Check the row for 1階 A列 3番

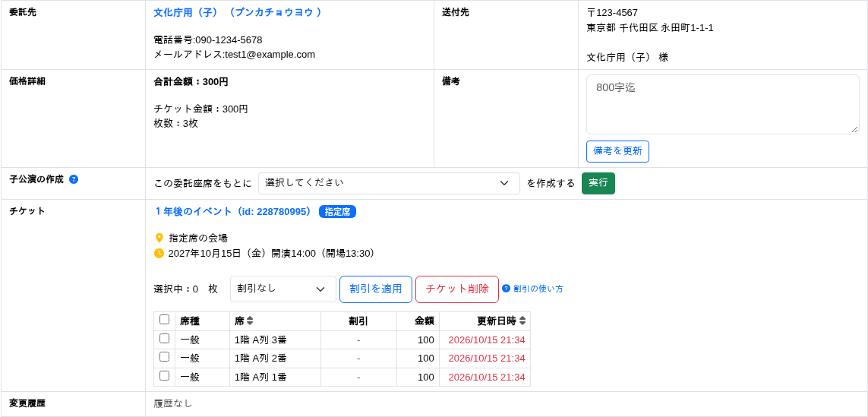point(164,338)
